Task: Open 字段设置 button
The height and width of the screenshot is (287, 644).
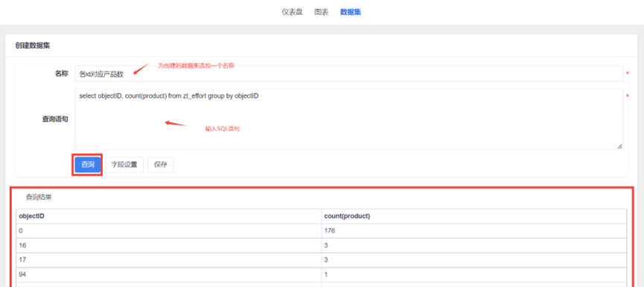Action: click(x=124, y=165)
